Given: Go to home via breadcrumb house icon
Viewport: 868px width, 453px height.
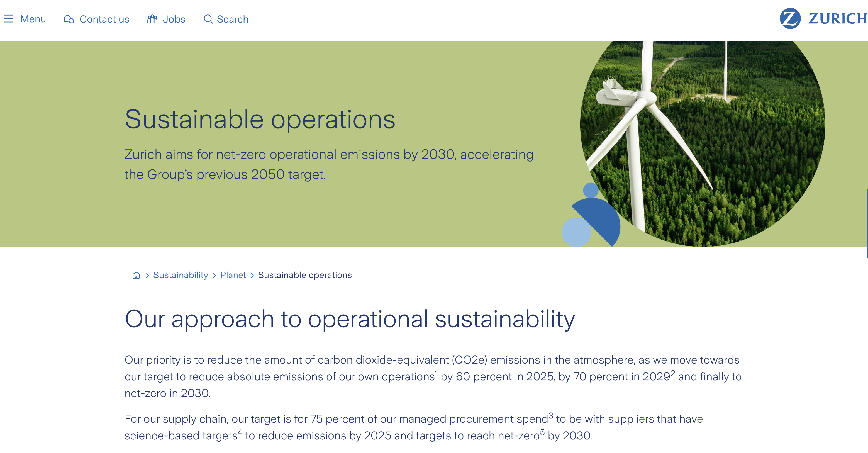Looking at the screenshot, I should (x=136, y=275).
